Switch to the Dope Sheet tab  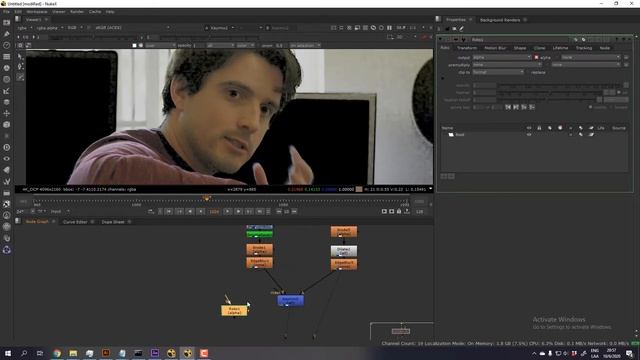pos(113,222)
